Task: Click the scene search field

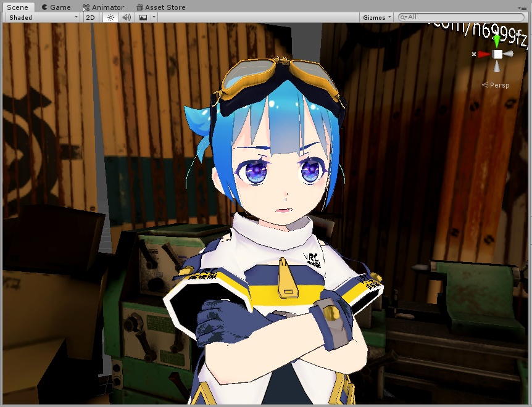Action: click(462, 17)
